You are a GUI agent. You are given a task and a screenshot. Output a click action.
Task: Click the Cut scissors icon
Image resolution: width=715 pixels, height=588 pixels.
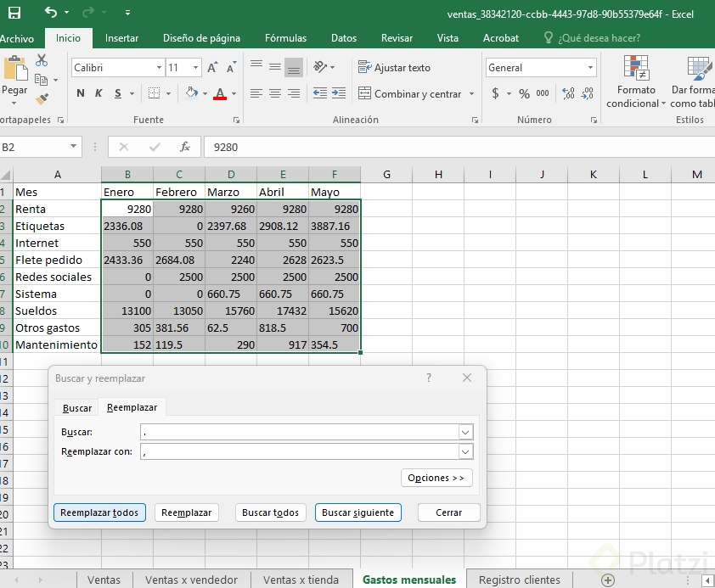(x=42, y=61)
